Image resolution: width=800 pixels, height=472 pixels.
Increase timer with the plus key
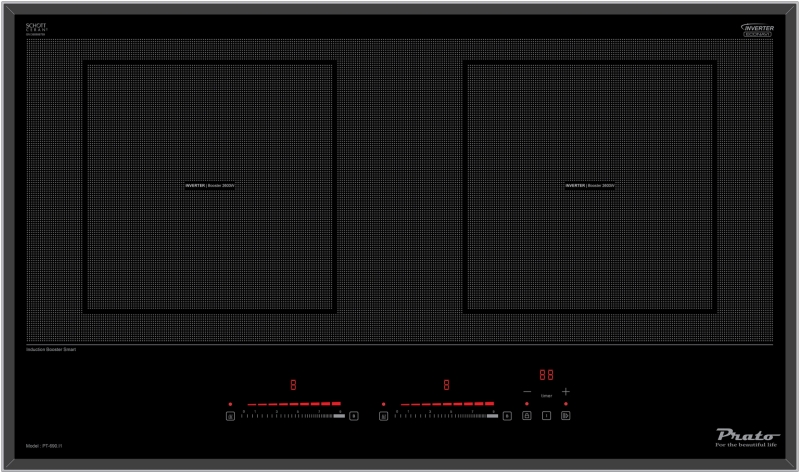pyautogui.click(x=566, y=391)
